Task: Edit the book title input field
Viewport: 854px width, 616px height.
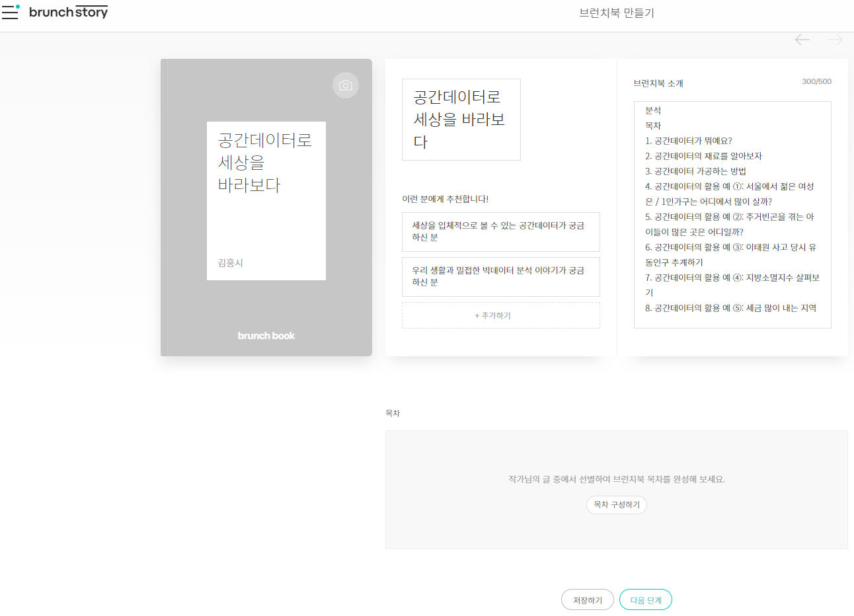Action: 461,120
